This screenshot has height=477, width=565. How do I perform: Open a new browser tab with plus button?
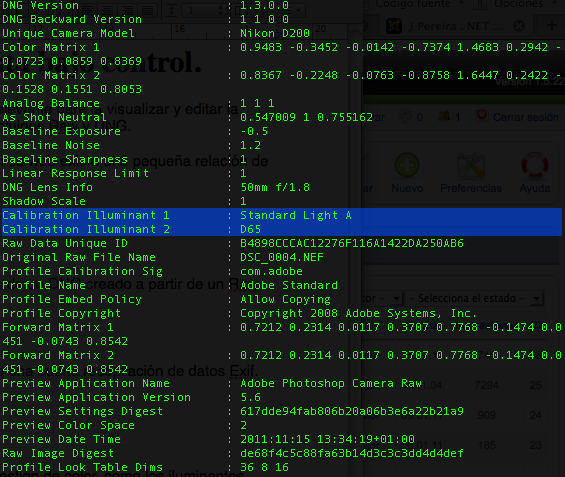tap(551, 25)
